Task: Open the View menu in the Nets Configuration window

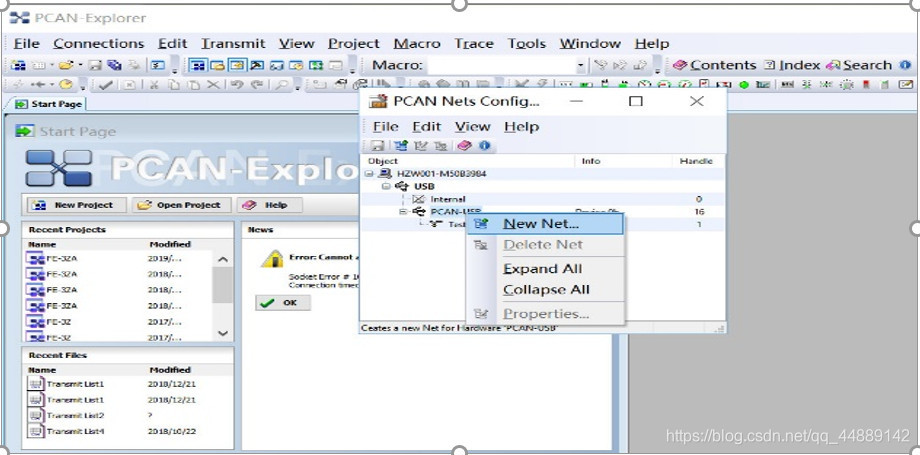Action: tap(472, 126)
